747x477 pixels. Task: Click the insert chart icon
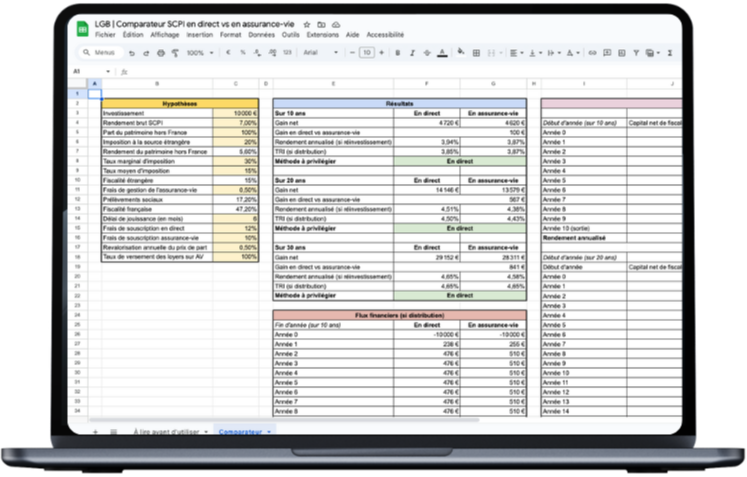click(622, 53)
